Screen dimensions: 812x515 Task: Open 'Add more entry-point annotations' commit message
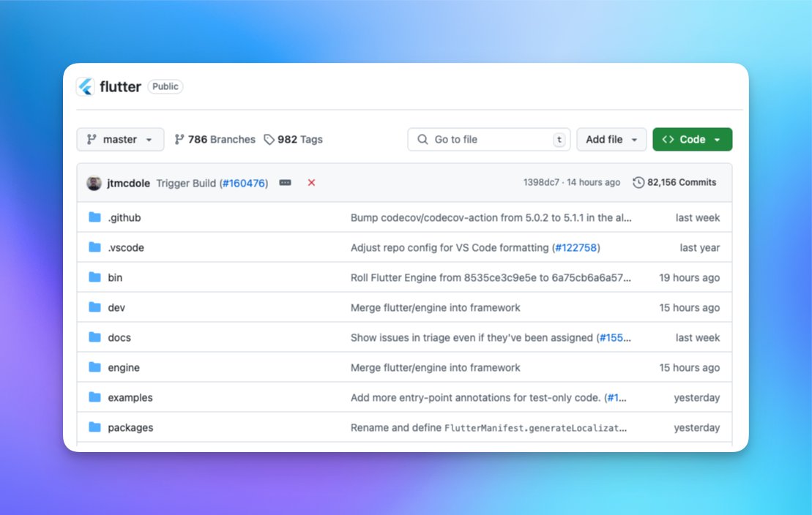point(475,398)
